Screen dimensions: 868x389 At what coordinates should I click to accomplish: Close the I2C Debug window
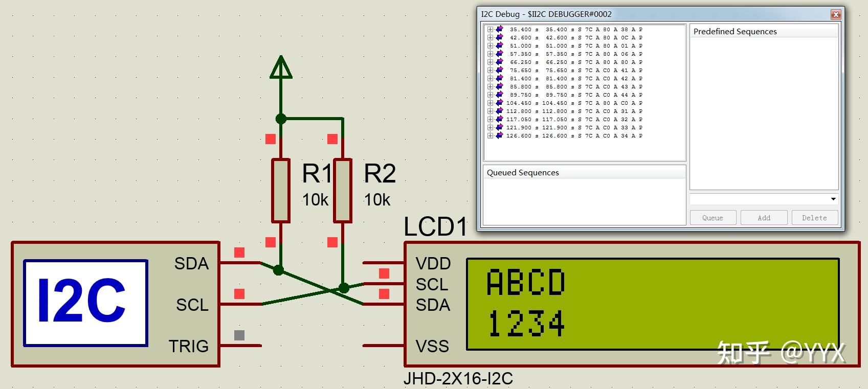[x=836, y=14]
